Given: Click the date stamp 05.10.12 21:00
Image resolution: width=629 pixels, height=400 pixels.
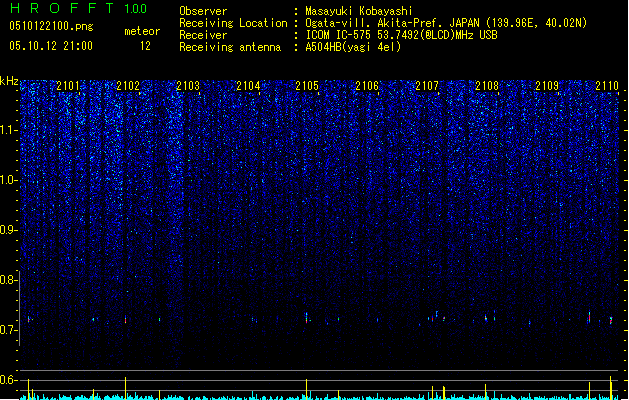Looking at the screenshot, I should (51, 46).
